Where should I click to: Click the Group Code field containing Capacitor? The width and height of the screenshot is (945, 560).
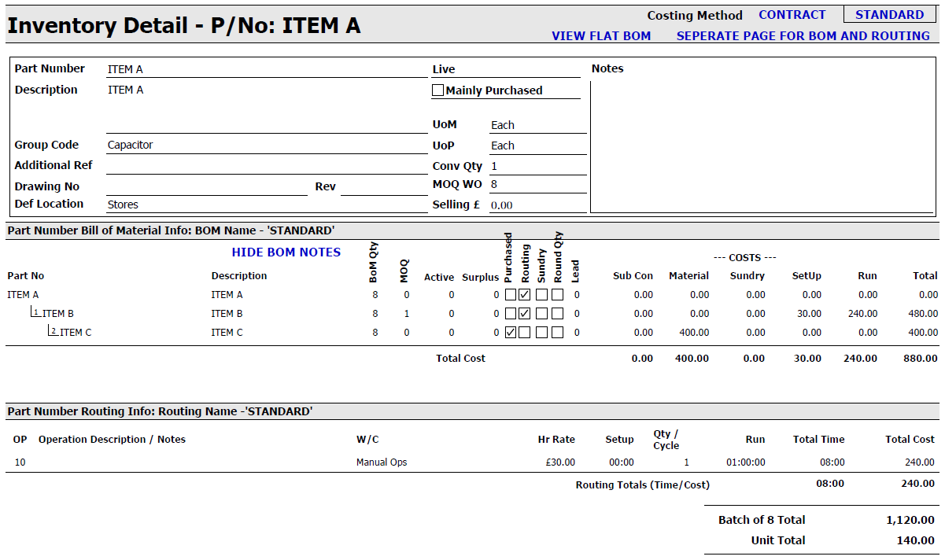point(265,145)
